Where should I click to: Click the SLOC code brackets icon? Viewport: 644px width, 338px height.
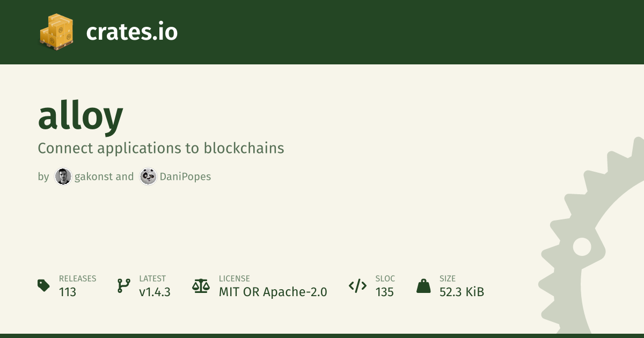click(x=357, y=286)
